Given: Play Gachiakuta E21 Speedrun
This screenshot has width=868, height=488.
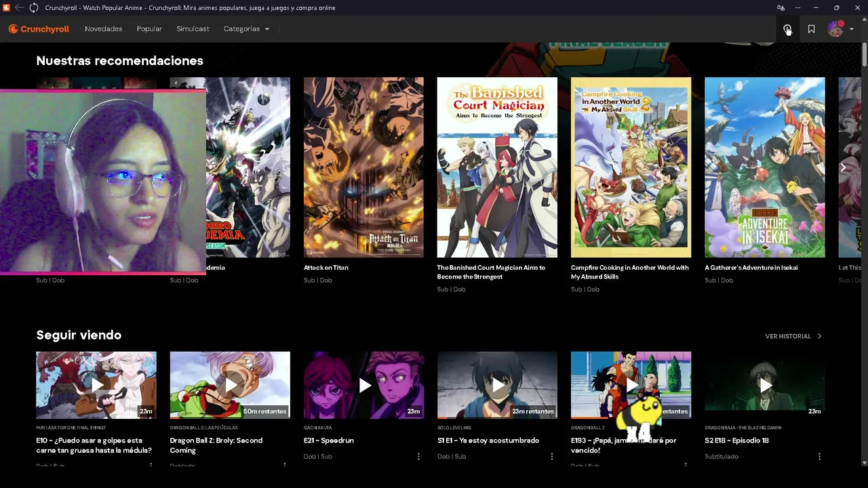Looking at the screenshot, I should coord(363,384).
